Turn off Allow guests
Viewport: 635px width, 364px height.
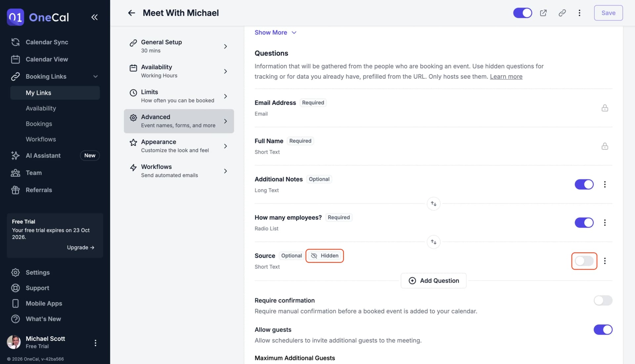(x=603, y=330)
